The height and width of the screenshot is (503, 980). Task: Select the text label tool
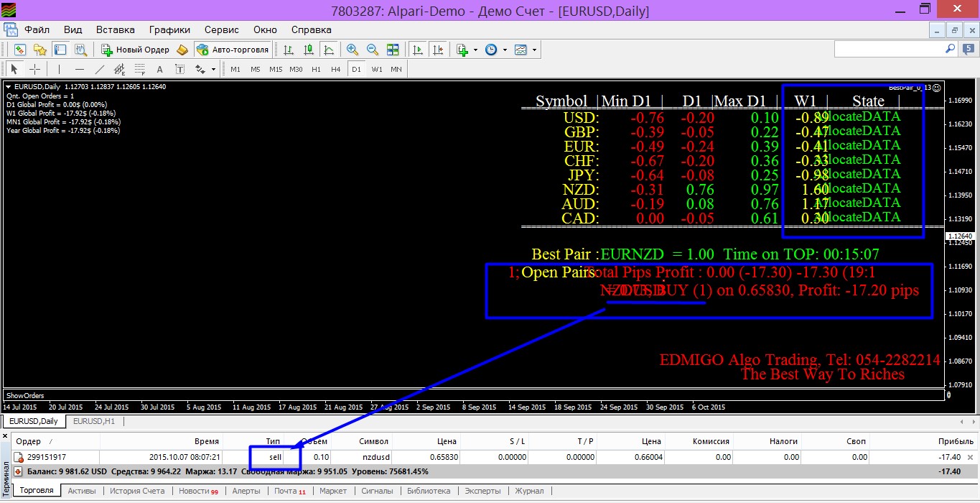(x=179, y=69)
